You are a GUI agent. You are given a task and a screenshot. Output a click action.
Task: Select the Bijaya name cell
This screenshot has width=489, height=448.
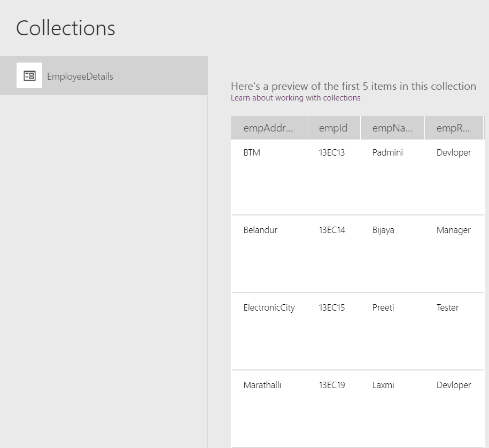[x=383, y=230]
